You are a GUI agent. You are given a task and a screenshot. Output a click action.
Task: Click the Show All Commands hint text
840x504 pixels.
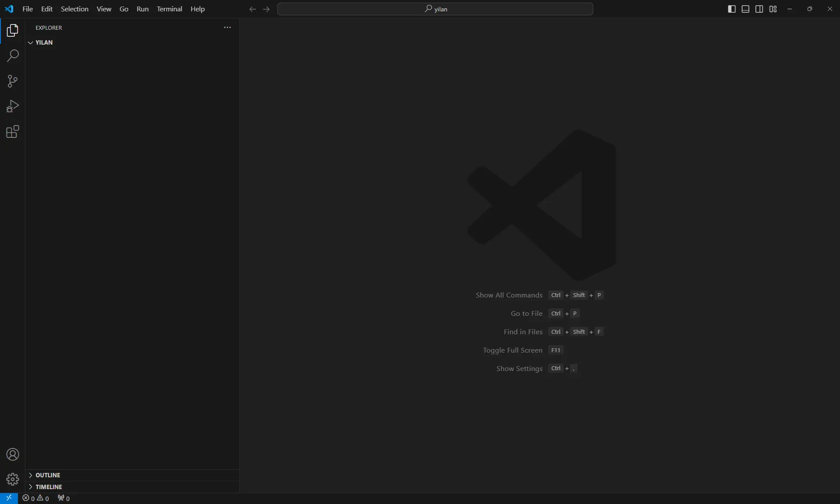[509, 295]
